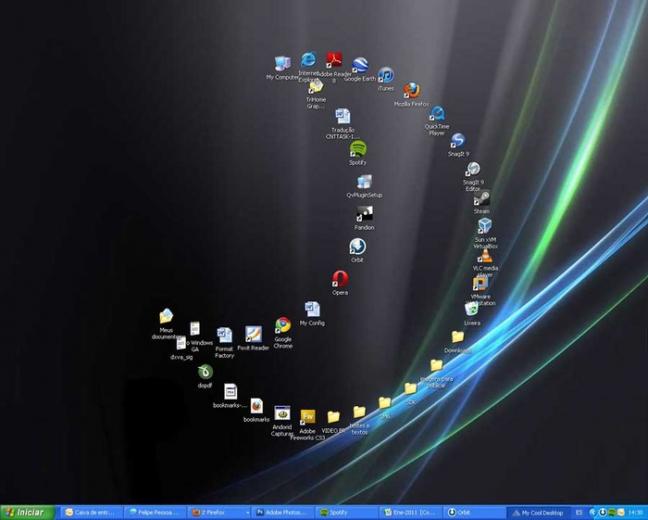Image resolution: width=648 pixels, height=520 pixels.
Task: Select the Lixeira recycle bin icon
Action: (x=472, y=309)
